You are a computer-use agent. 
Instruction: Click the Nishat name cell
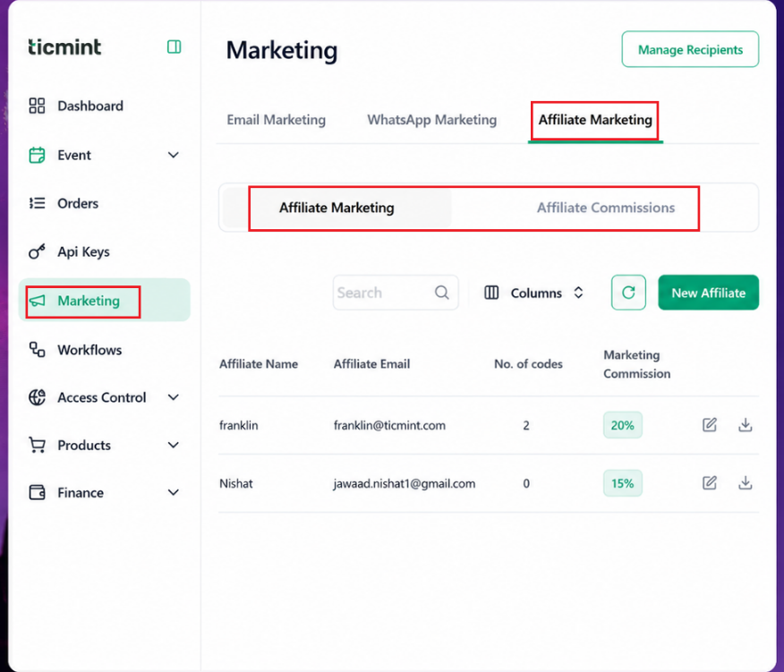[x=236, y=483]
